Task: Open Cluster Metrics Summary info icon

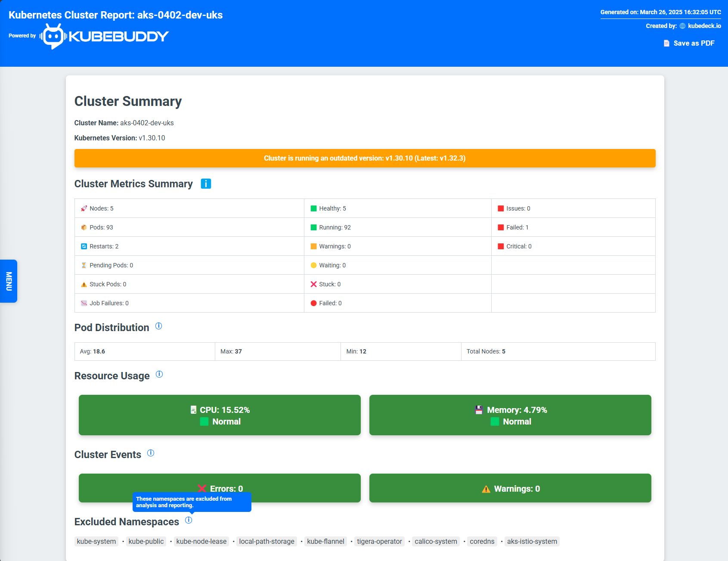Action: (206, 184)
